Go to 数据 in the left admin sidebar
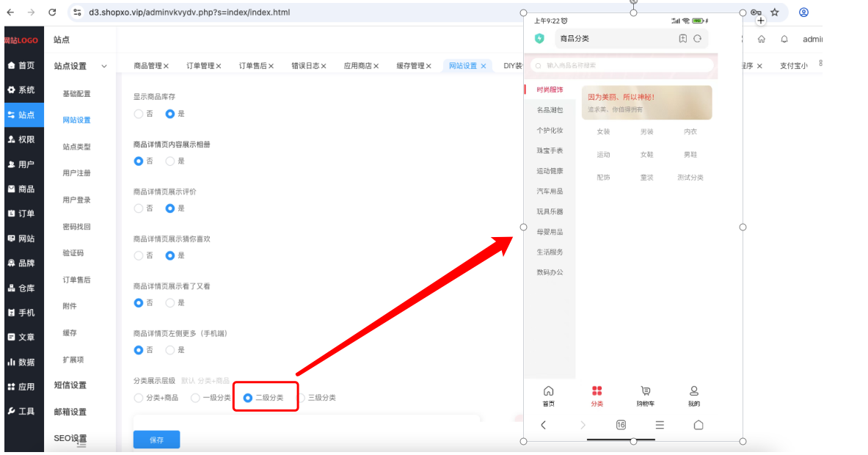This screenshot has height=455, width=868. [x=21, y=362]
